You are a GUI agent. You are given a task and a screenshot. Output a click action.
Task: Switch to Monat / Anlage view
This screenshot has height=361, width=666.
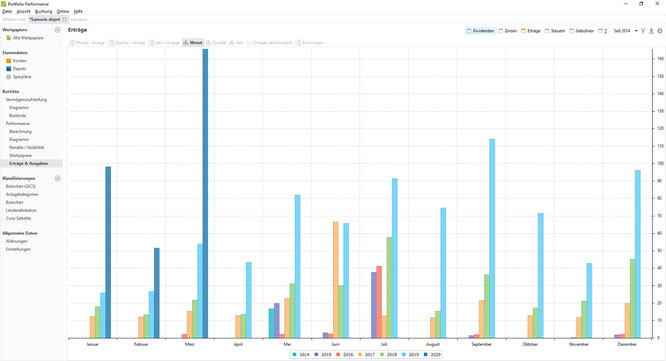(x=87, y=43)
